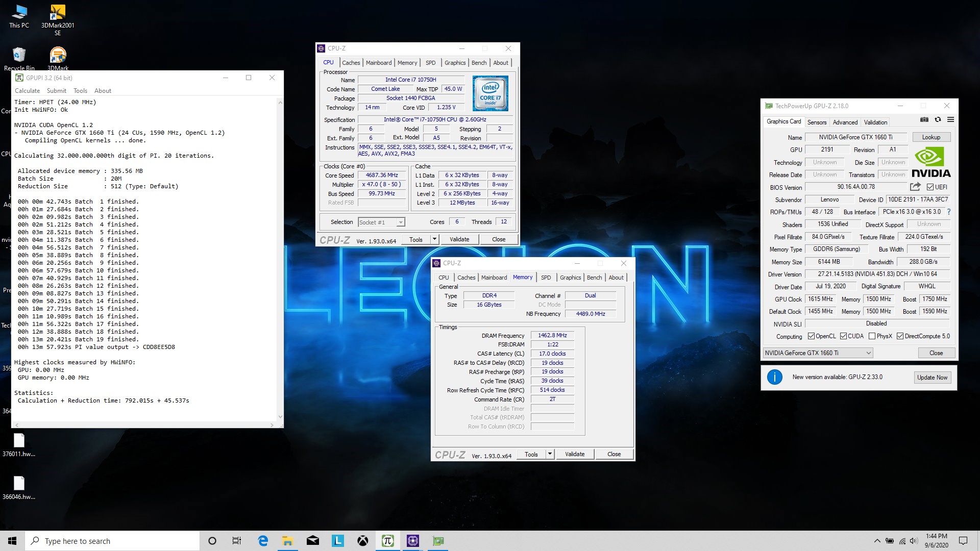980x551 pixels.
Task: Open the 366046.hw... file on desktop
Action: point(19,488)
